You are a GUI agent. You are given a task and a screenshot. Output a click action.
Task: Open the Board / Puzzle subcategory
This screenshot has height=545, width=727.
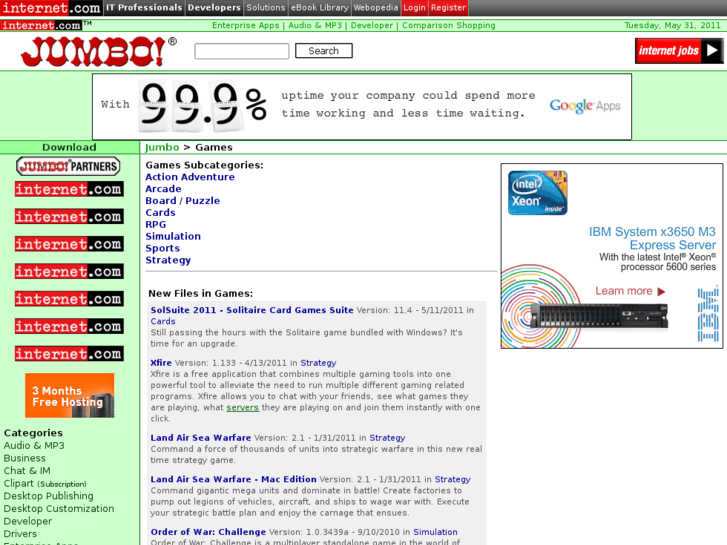point(183,201)
